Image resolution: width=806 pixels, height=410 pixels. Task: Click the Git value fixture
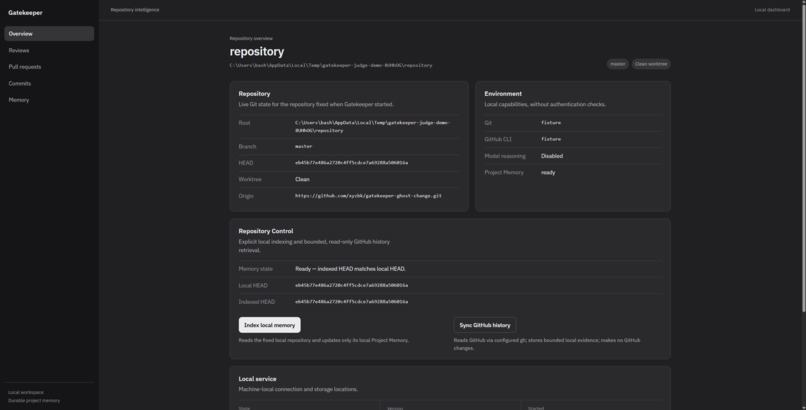(x=551, y=123)
